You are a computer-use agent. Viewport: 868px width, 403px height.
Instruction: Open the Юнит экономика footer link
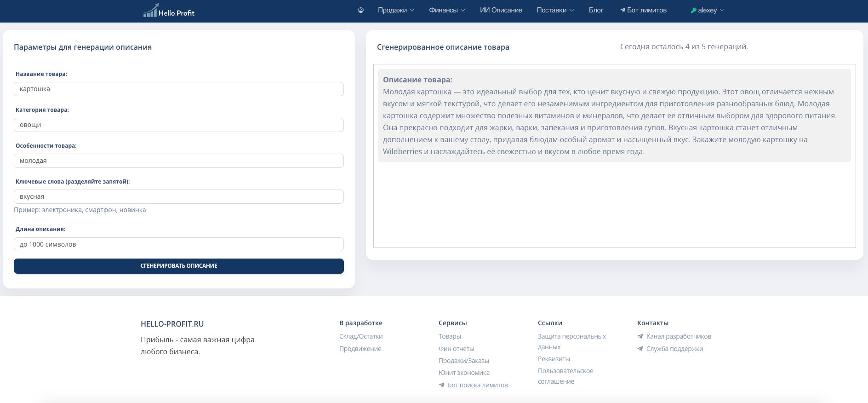pyautogui.click(x=464, y=373)
